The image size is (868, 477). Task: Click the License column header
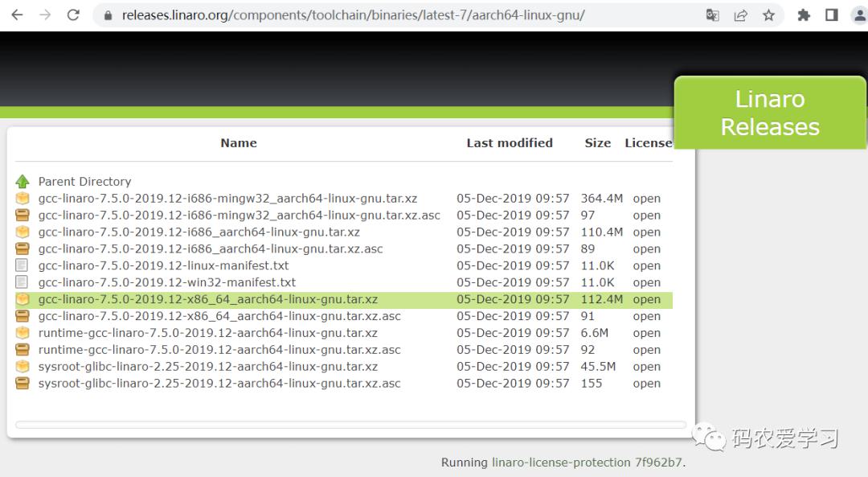[649, 143]
